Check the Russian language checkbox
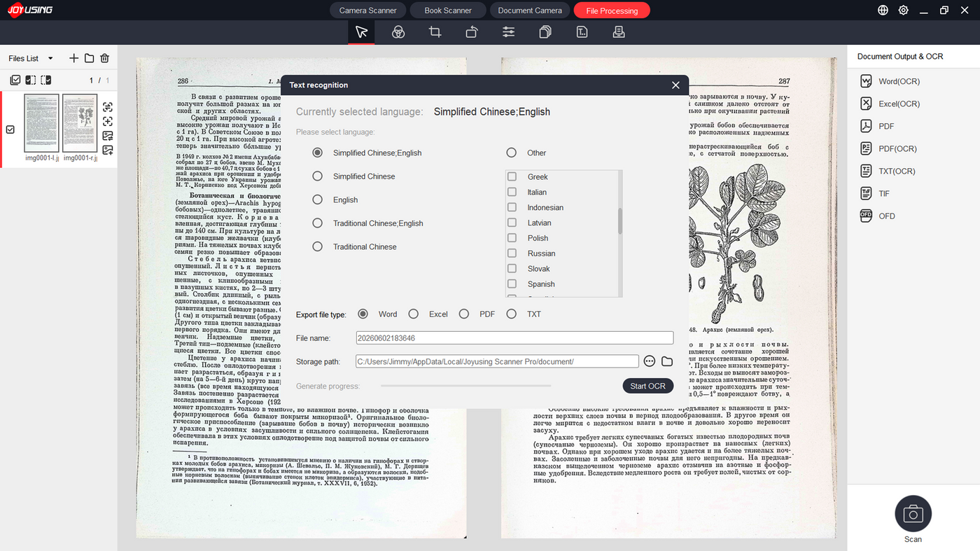The image size is (980, 551). pos(512,253)
